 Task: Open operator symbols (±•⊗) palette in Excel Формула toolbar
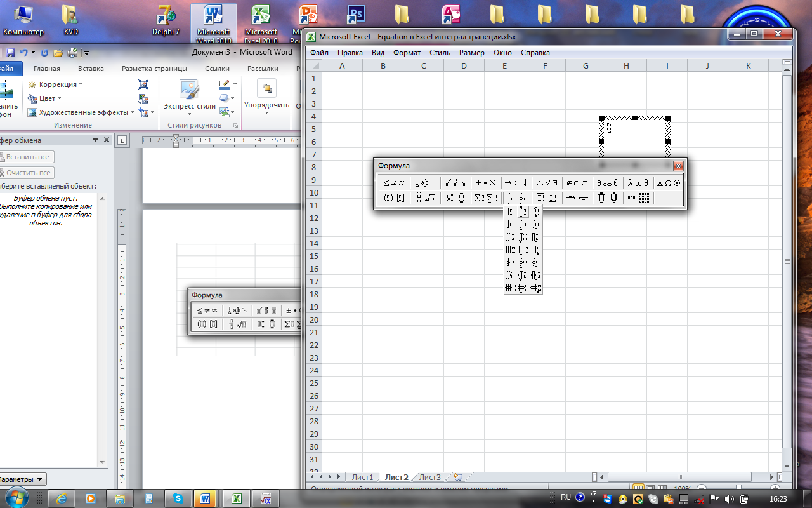click(x=486, y=183)
